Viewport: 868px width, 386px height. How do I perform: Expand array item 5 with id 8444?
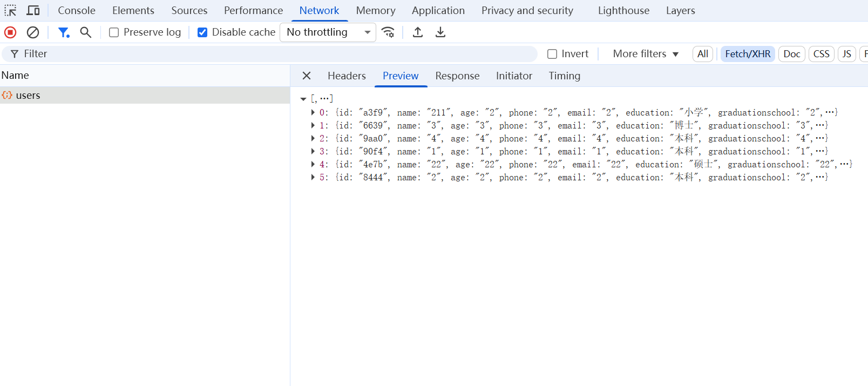[313, 177]
